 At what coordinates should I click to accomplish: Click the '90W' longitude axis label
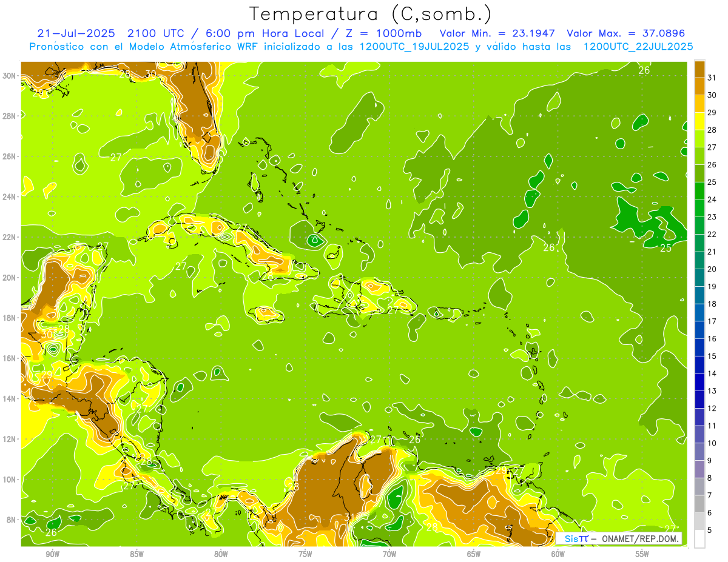(x=52, y=554)
